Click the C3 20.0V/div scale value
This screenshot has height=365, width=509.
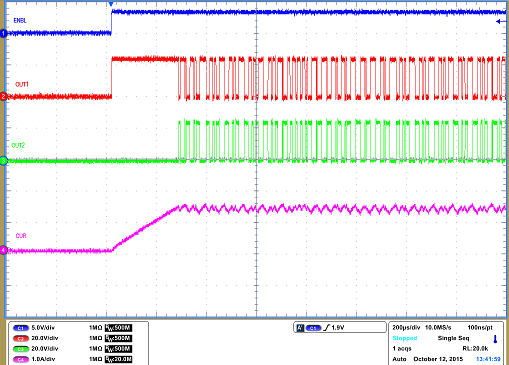pos(45,349)
